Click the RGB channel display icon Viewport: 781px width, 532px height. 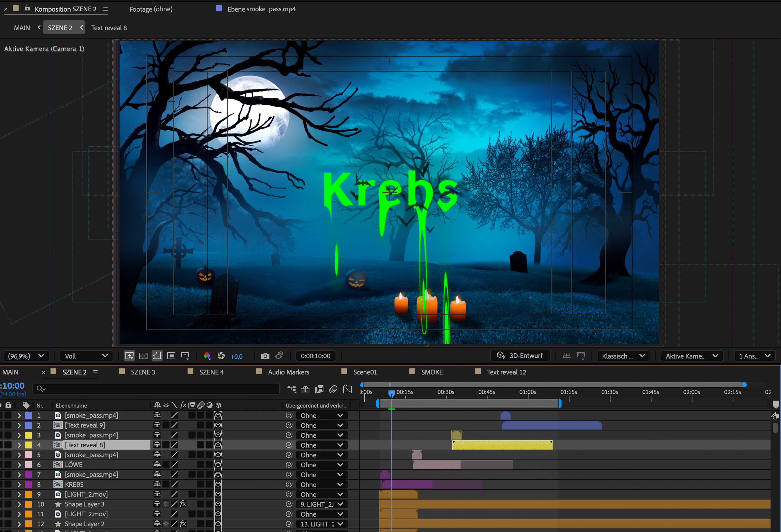(x=207, y=356)
